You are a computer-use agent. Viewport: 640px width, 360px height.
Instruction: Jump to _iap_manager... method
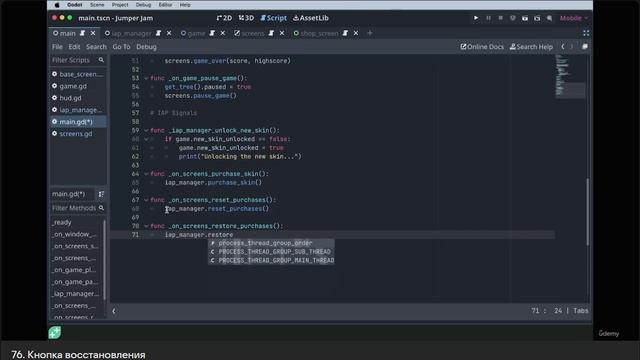pyautogui.click(x=76, y=293)
